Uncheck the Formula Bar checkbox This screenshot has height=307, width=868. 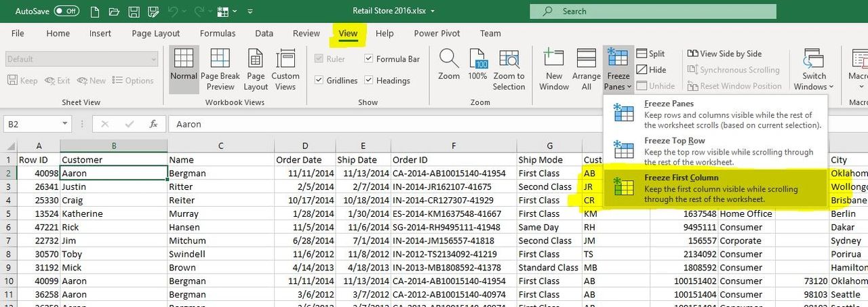pos(369,59)
